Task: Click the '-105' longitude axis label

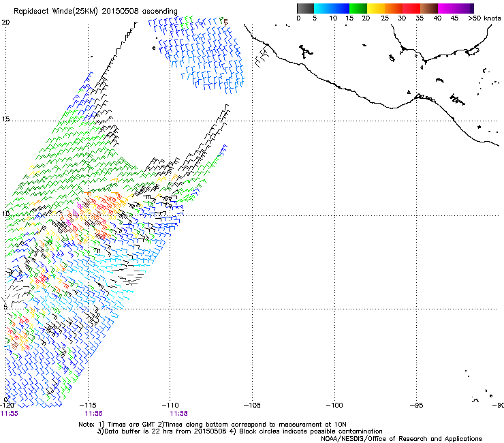Action: [x=252, y=406]
